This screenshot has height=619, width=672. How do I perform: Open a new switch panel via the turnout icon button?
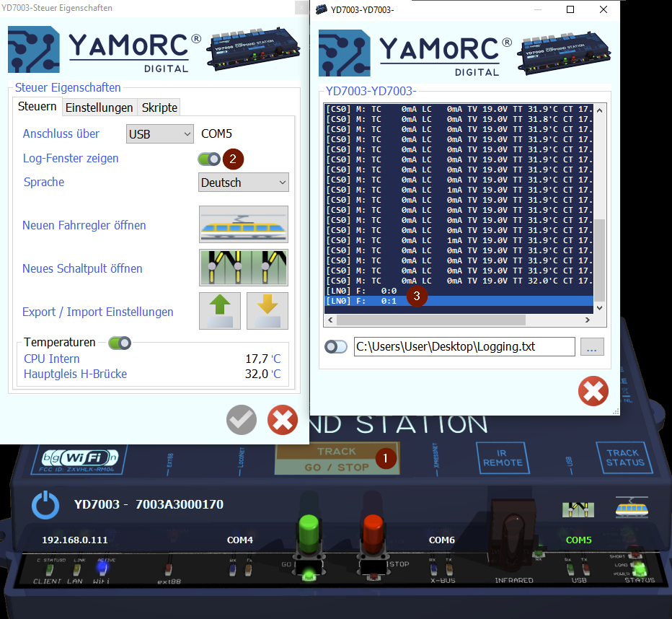244,268
